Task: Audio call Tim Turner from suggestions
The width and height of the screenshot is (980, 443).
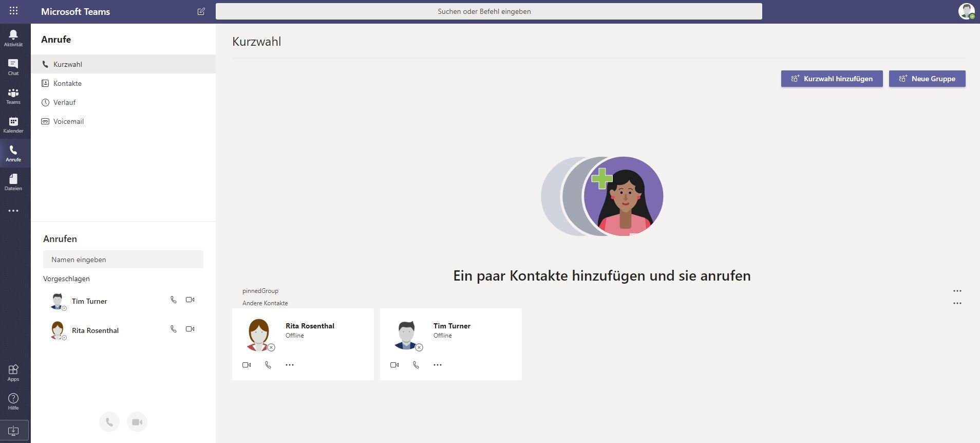Action: (x=174, y=300)
